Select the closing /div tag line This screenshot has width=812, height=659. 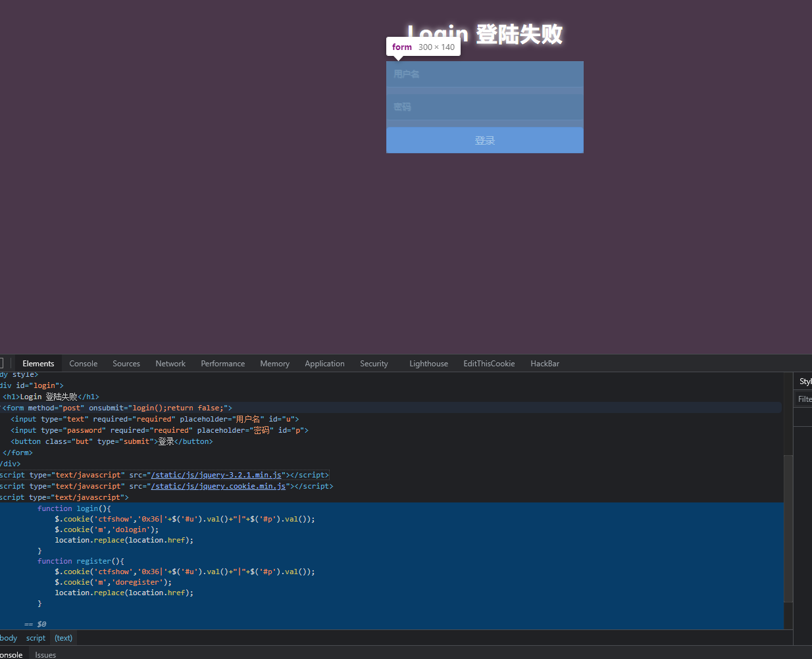[11, 464]
